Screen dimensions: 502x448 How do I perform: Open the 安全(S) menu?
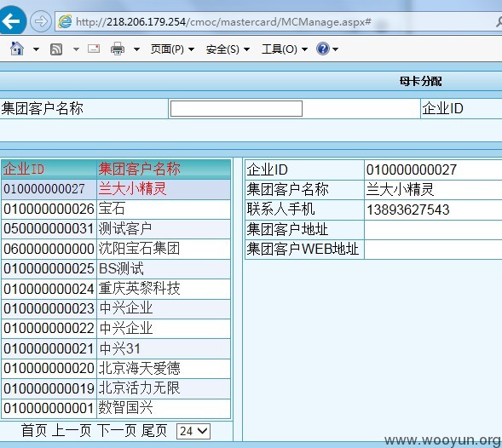pyautogui.click(x=228, y=49)
